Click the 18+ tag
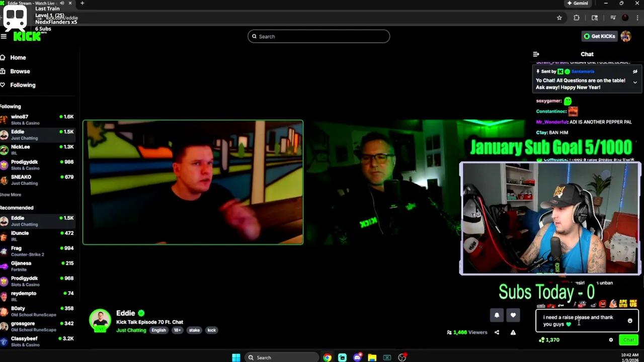 (177, 330)
